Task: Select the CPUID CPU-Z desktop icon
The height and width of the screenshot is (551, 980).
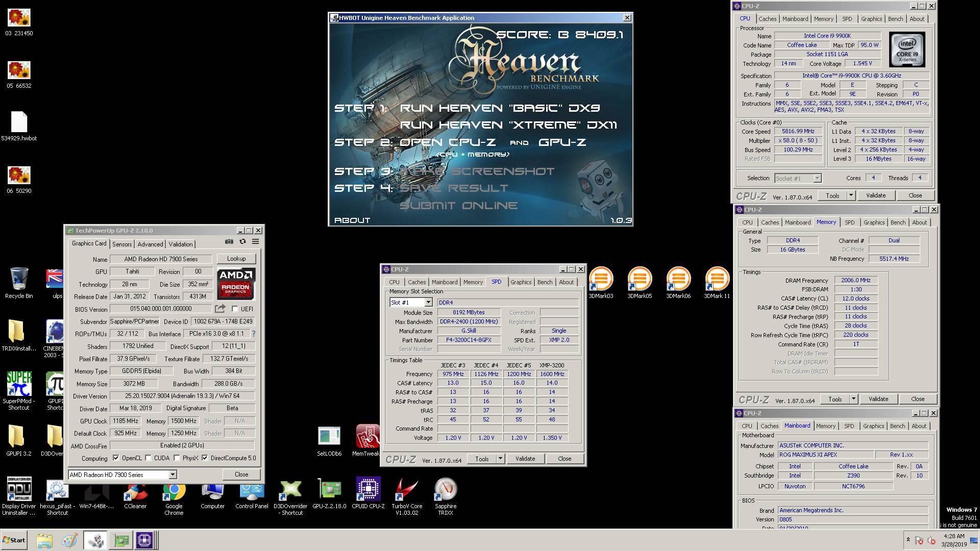Action: [368, 493]
